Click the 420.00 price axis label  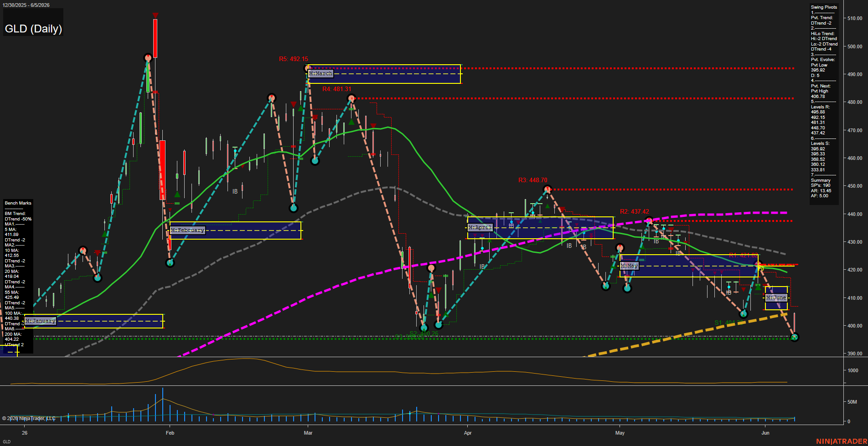click(855, 270)
